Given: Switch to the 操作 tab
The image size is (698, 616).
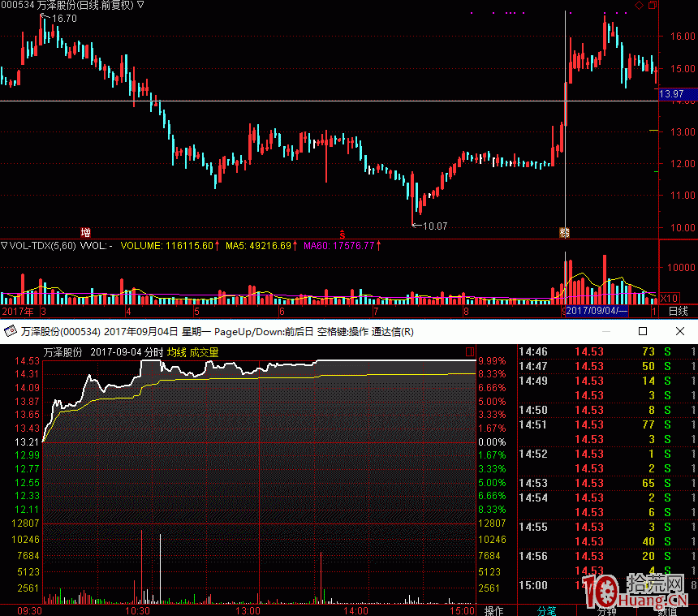Looking at the screenshot, I should (493, 610).
